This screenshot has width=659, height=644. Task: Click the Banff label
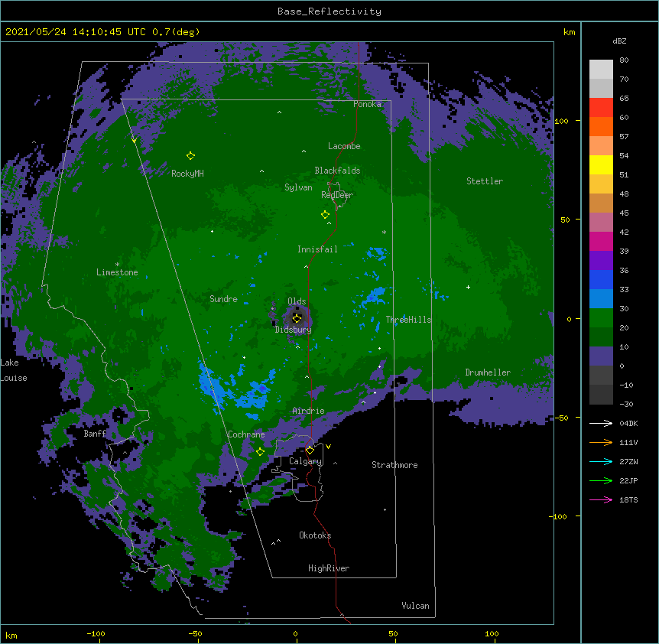(95, 434)
